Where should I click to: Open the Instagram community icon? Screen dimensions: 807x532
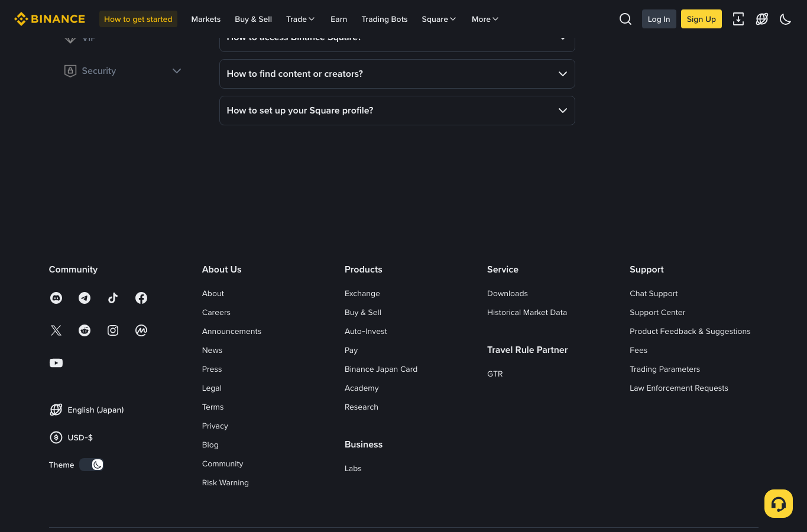[113, 330]
